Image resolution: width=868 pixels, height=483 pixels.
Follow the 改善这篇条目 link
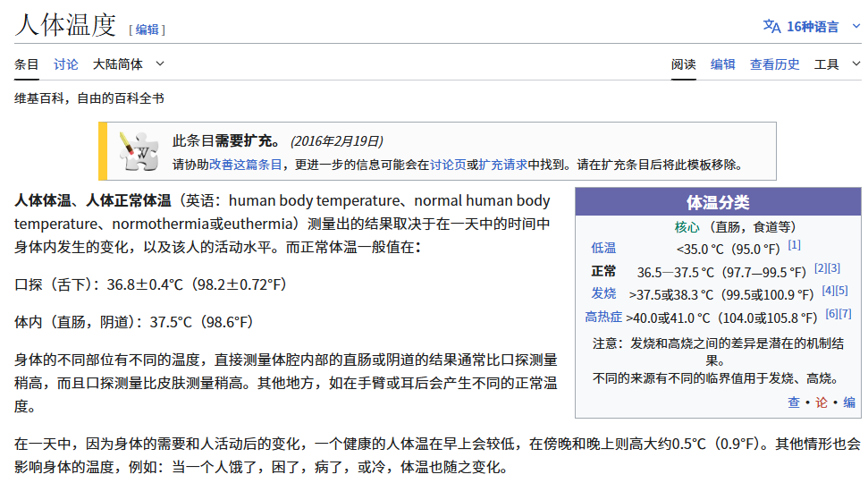tap(245, 165)
